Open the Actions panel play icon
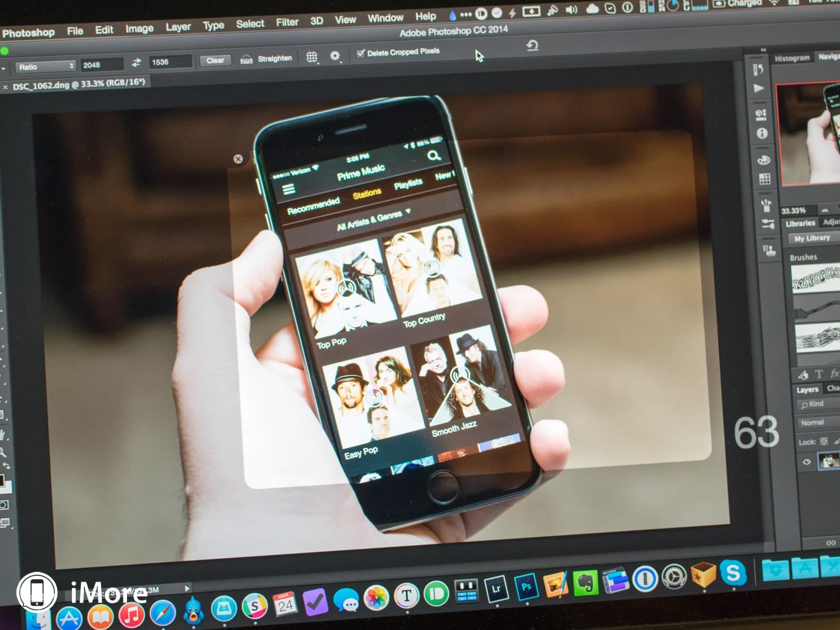The image size is (840, 630). pos(759,89)
